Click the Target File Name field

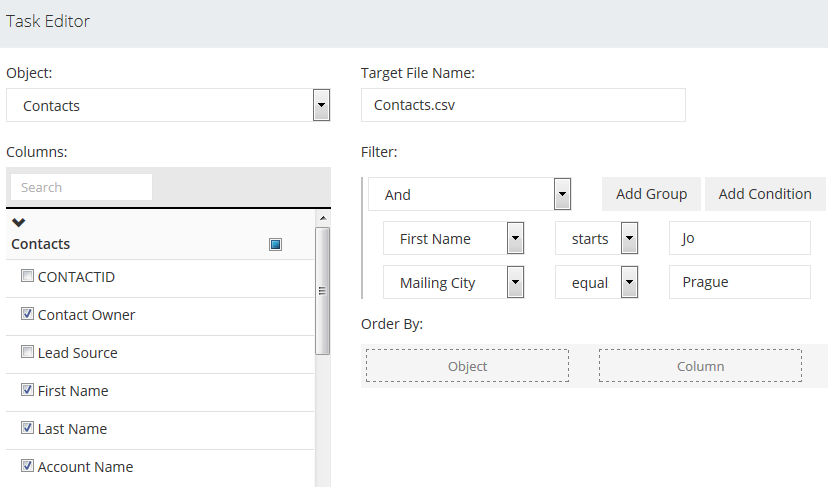[523, 105]
